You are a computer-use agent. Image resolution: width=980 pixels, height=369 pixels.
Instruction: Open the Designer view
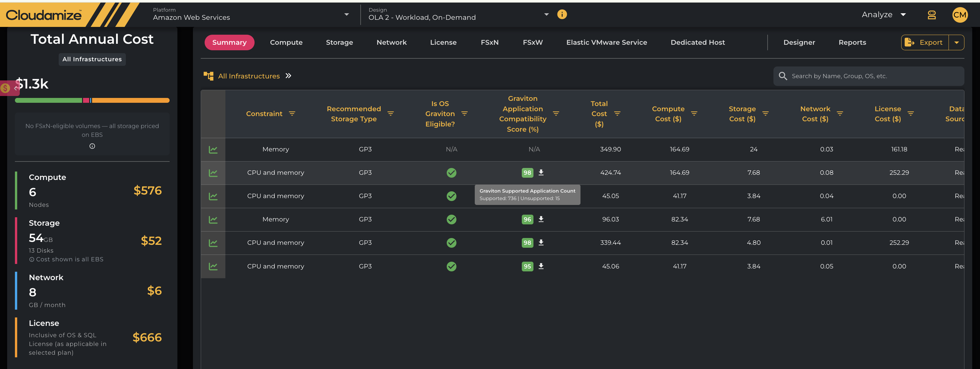[799, 42]
